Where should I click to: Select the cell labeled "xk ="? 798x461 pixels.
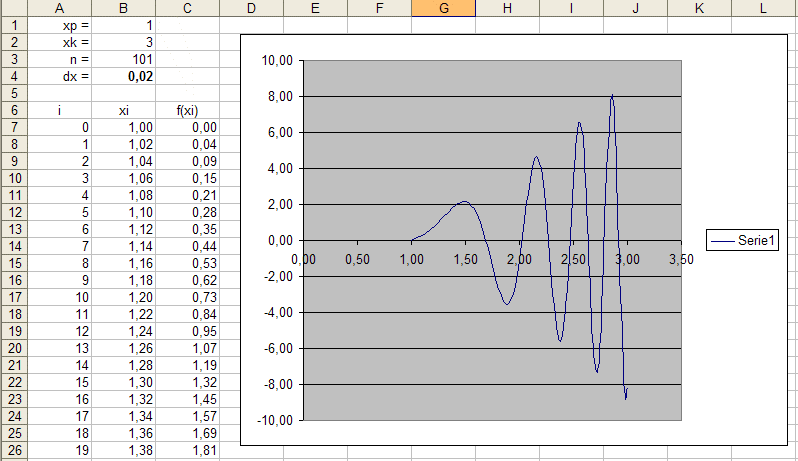pyautogui.click(x=60, y=42)
